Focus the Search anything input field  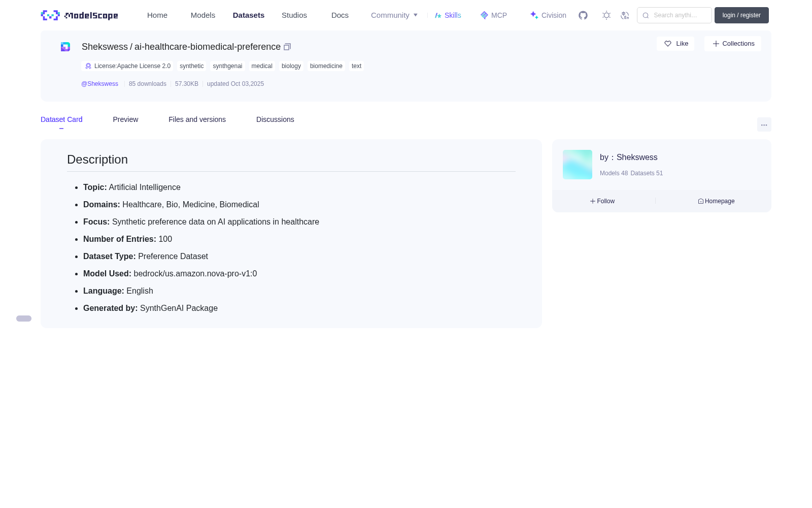coord(674,15)
